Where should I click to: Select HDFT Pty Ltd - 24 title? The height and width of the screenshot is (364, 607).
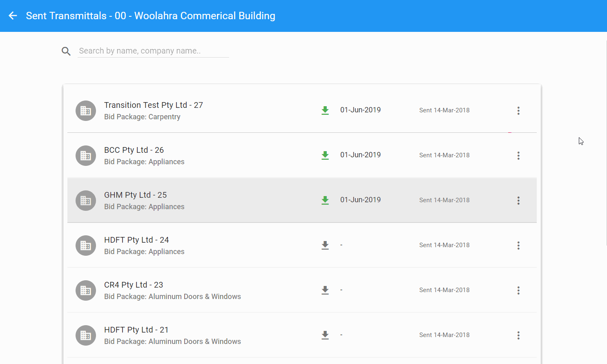(x=136, y=240)
